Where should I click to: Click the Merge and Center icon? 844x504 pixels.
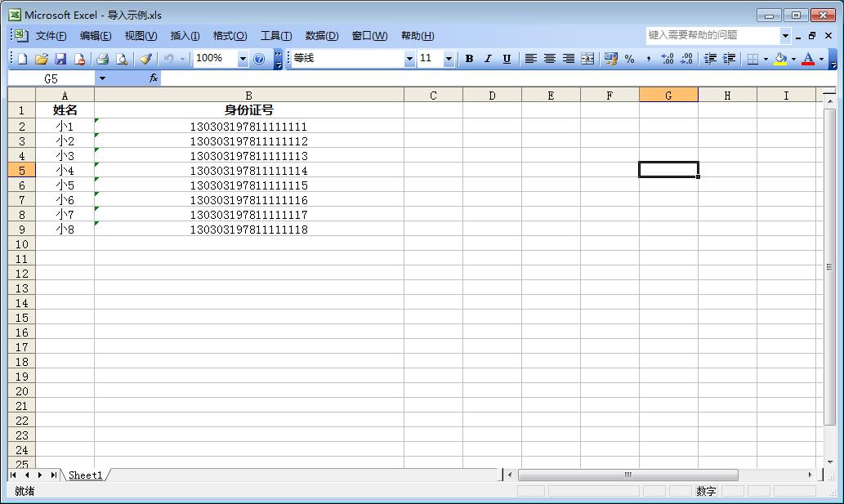point(587,59)
